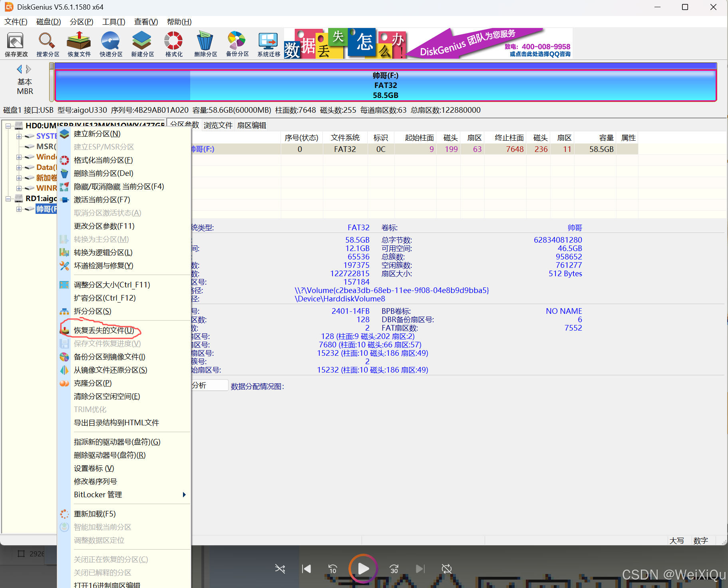Open 备份分区 toolbar tool
728x588 pixels.
(x=237, y=44)
